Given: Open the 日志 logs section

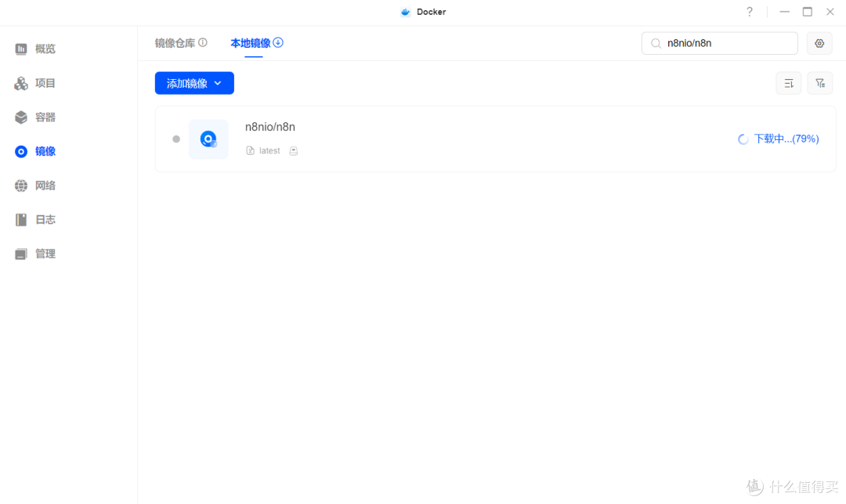Looking at the screenshot, I should 35,219.
